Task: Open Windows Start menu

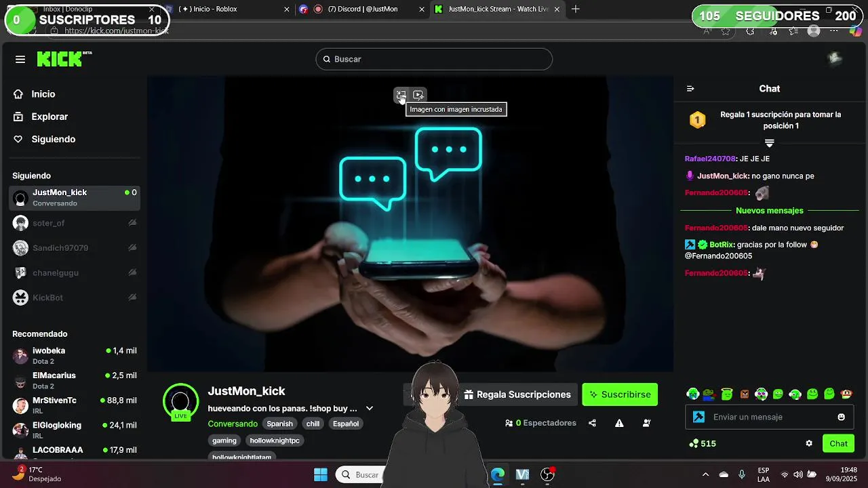Action: 321,474
